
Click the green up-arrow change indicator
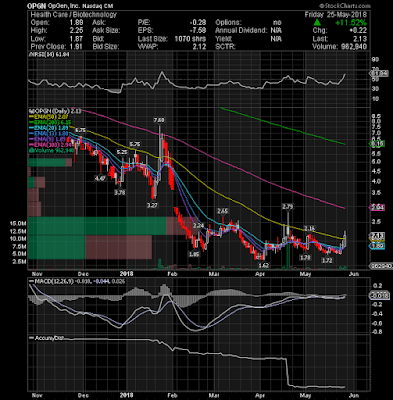(x=317, y=23)
